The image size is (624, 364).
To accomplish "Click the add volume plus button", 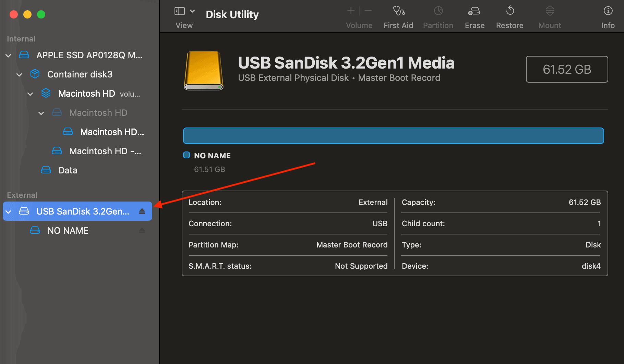I will 350,11.
